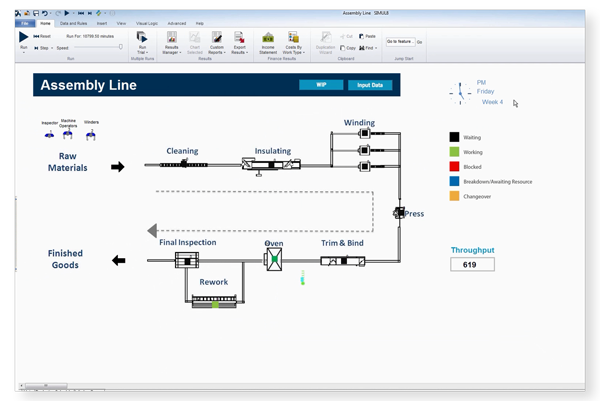Select the Oven activity object
600x401 pixels.
click(x=274, y=259)
